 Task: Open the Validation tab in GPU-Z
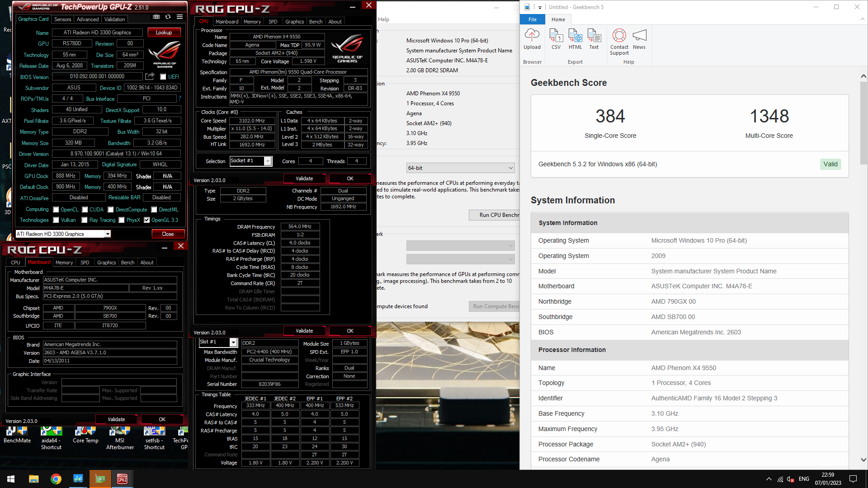pyautogui.click(x=114, y=19)
